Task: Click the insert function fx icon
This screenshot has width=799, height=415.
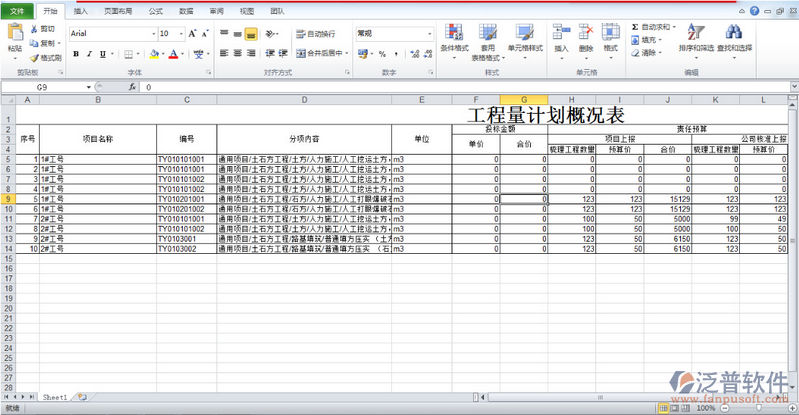Action: [131, 87]
